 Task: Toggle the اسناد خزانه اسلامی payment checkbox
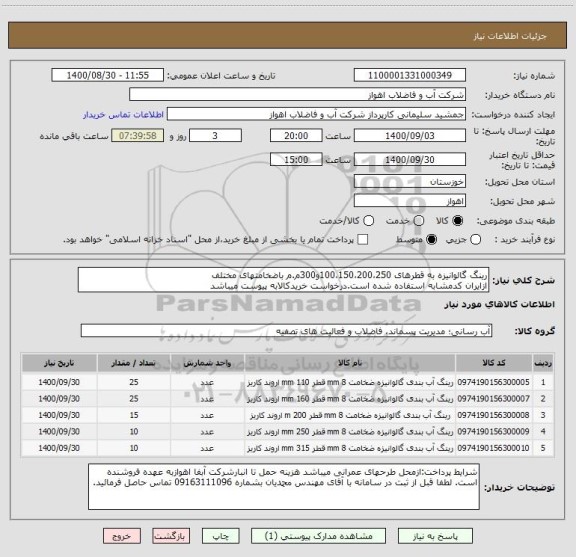click(x=363, y=240)
